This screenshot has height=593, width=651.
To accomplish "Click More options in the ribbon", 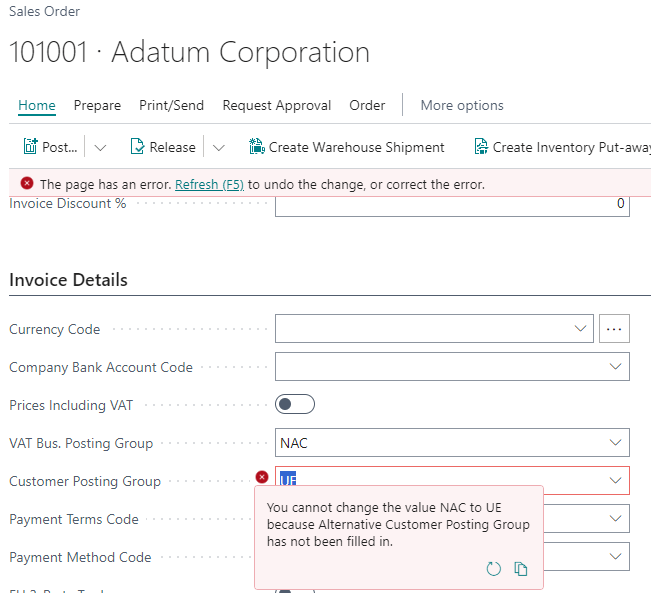I will pos(461,105).
